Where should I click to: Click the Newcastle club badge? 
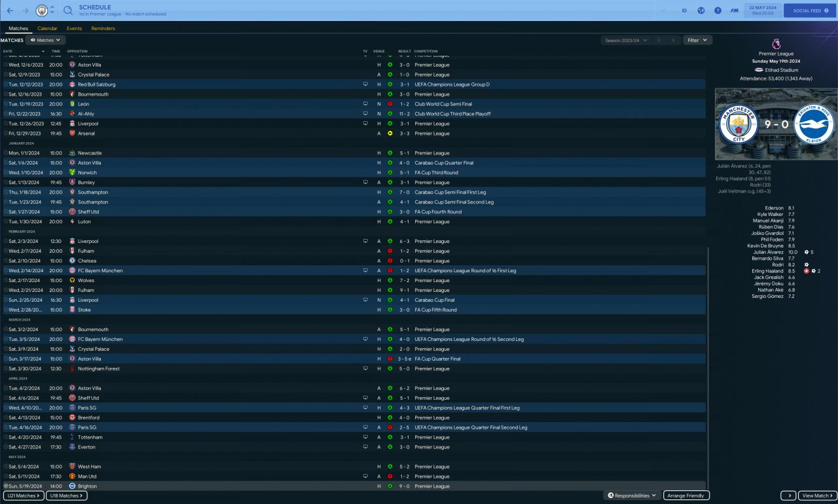pyautogui.click(x=72, y=153)
